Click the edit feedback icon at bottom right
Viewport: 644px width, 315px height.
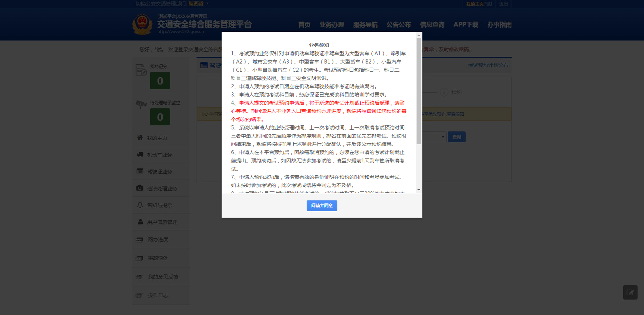tap(630, 292)
